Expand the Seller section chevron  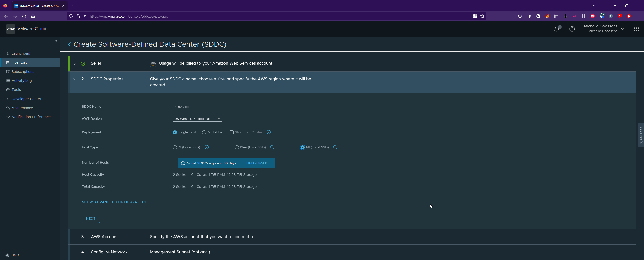[75, 64]
